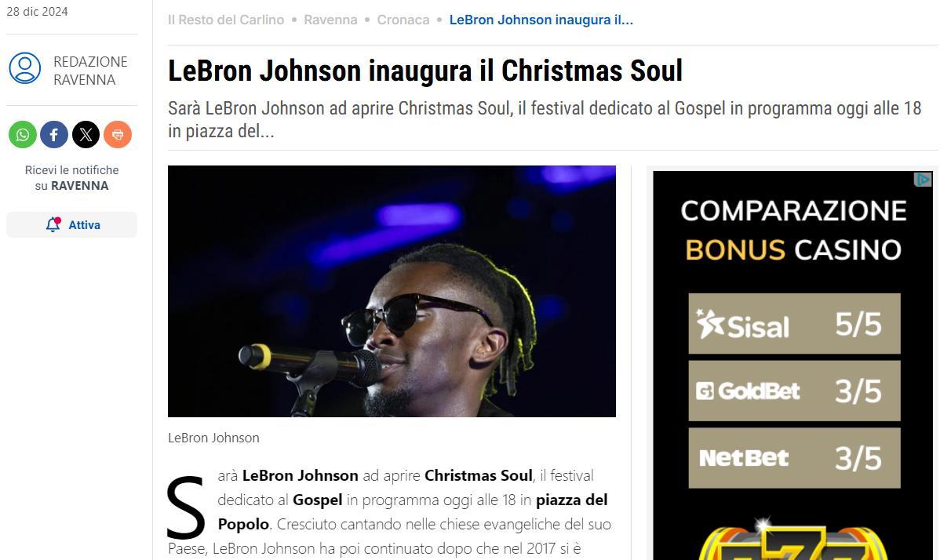The width and height of the screenshot is (951, 560).
Task: Open the Cronaca breadcrumb section
Action: [x=403, y=20]
